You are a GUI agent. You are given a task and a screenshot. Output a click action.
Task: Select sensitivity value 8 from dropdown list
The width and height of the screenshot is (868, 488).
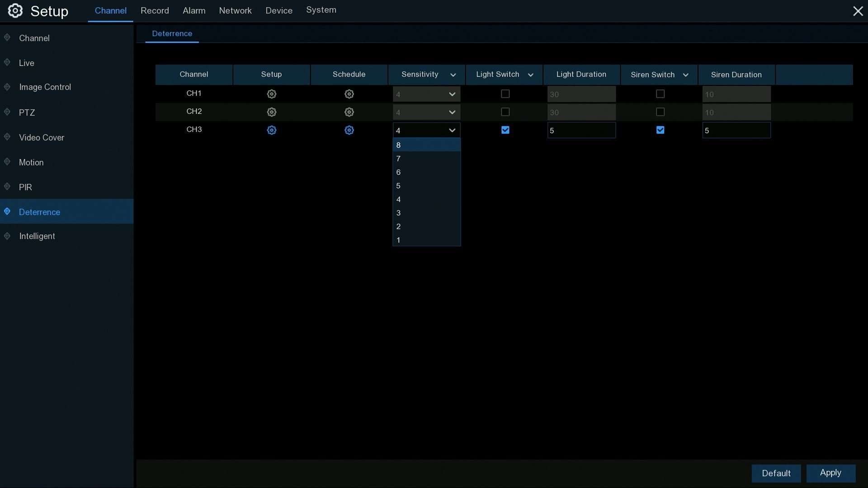[x=426, y=145]
